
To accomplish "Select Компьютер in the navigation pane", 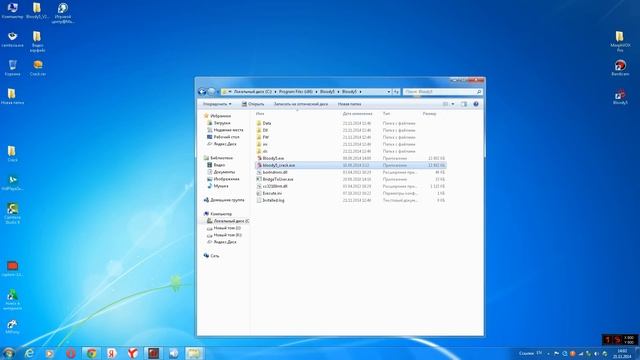I will click(x=221, y=214).
